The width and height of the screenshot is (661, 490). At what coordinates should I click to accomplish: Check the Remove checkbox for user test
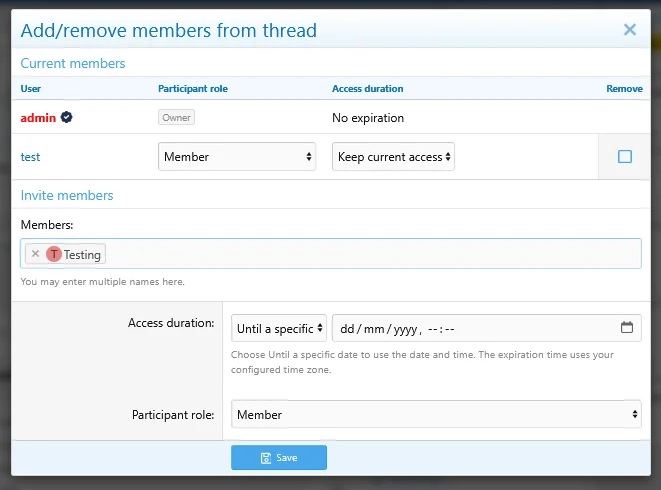click(625, 156)
